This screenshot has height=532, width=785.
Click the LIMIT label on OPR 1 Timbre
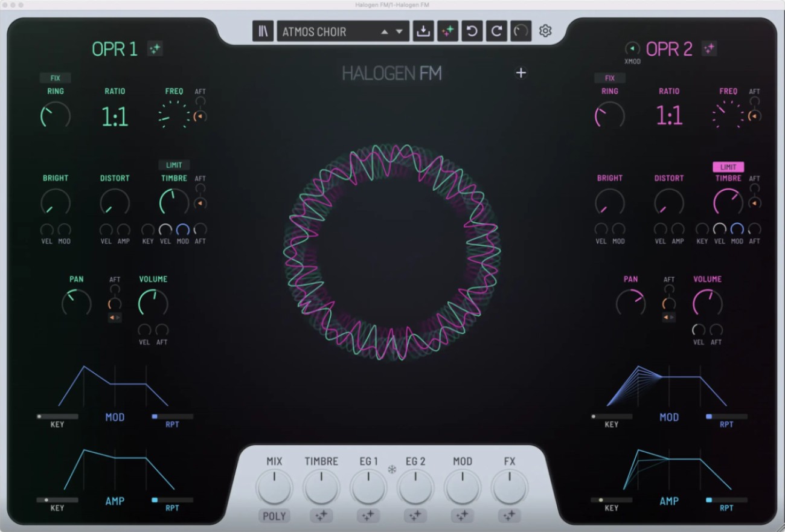point(174,165)
